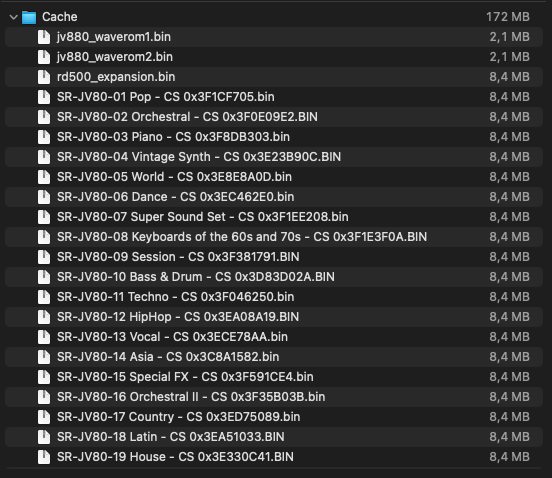Select SR-JV80-08 Keyboards of the 60s and 70s name
This screenshot has height=478, width=552.
(242, 237)
